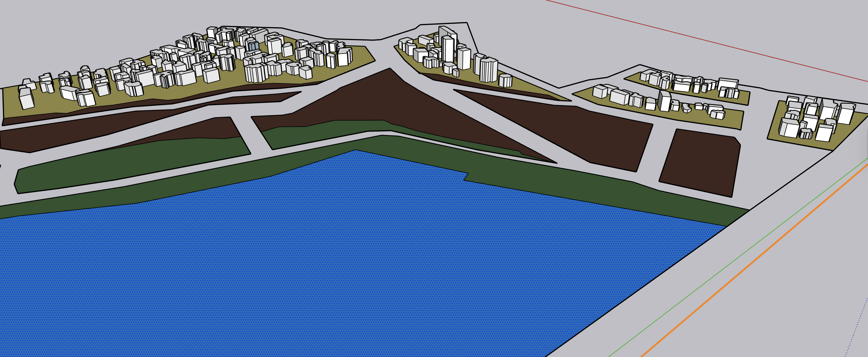Viewport: 868px width, 357px height.
Task: Select the blue-tinted building in left cluster
Action: (x=253, y=46)
